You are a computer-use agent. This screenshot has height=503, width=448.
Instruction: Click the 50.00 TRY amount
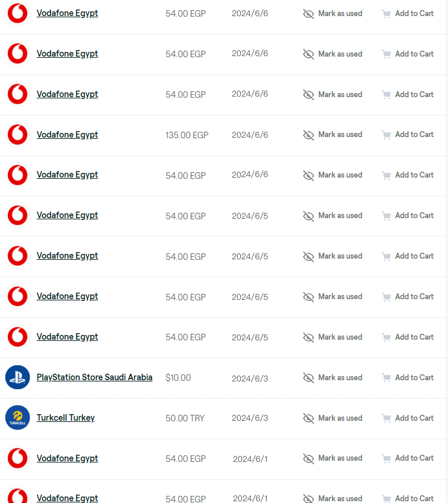(185, 418)
